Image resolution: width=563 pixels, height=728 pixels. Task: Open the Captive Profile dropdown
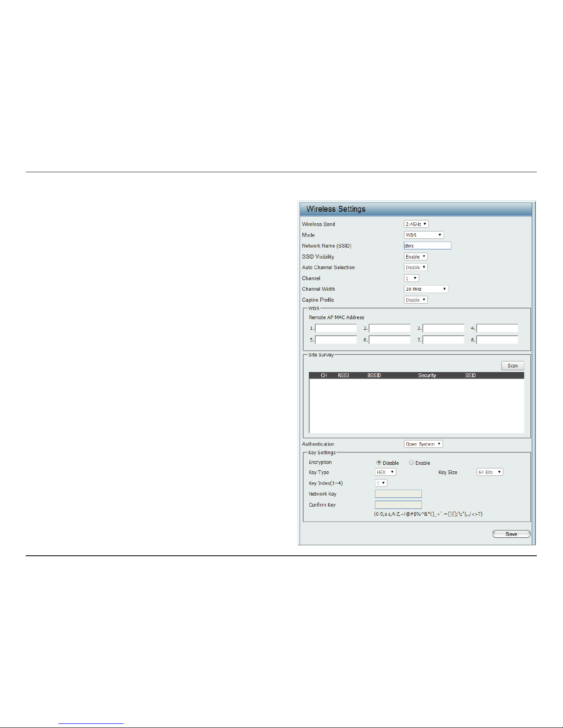coord(416,300)
